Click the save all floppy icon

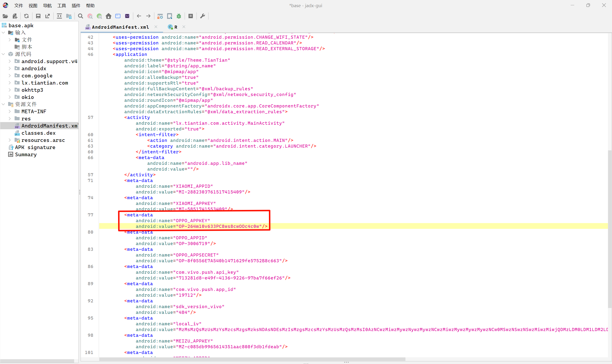click(x=38, y=16)
